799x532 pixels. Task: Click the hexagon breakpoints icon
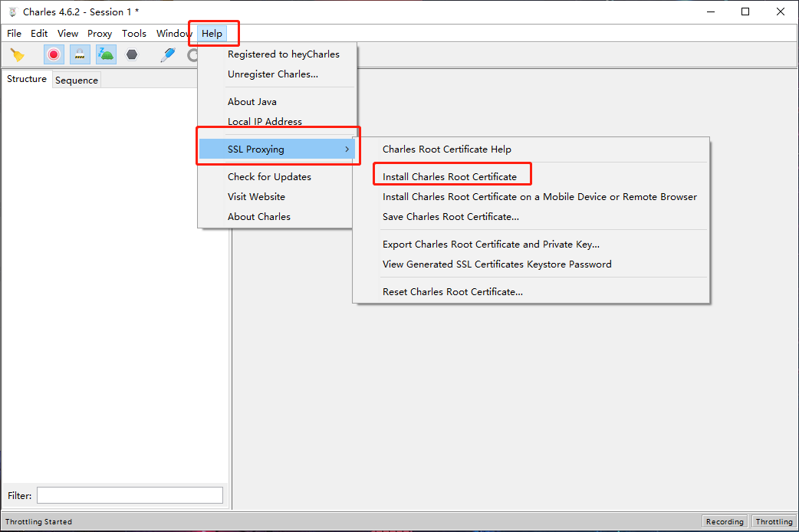pos(132,54)
